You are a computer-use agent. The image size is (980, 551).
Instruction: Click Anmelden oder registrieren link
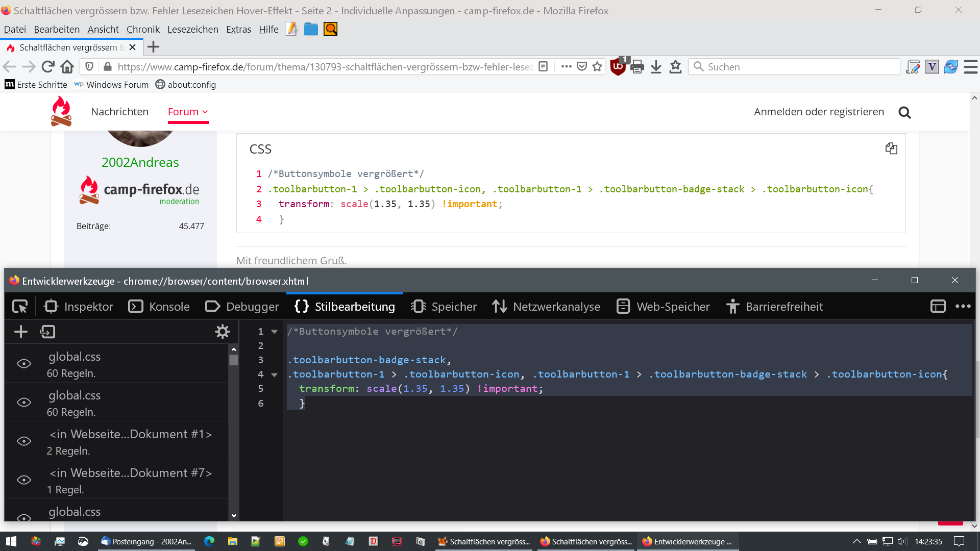coord(819,112)
